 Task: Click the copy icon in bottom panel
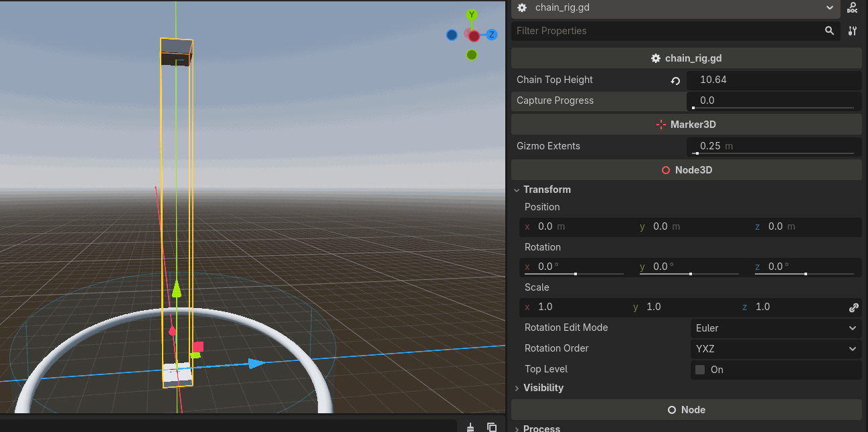(x=492, y=427)
